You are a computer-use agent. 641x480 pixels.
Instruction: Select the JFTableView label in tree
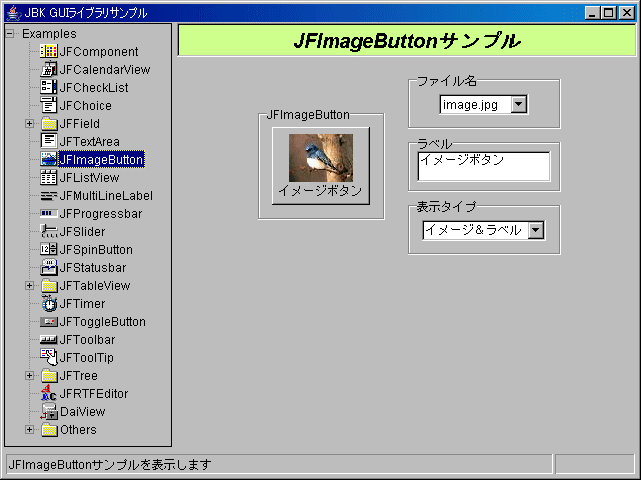pyautogui.click(x=94, y=285)
